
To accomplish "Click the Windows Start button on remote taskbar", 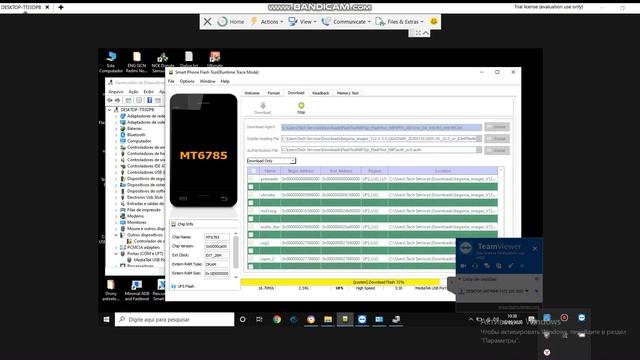I will coord(107,319).
